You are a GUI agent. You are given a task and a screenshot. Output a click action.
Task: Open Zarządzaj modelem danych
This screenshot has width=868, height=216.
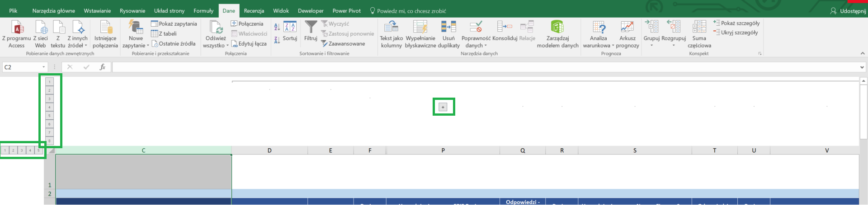coord(557,27)
